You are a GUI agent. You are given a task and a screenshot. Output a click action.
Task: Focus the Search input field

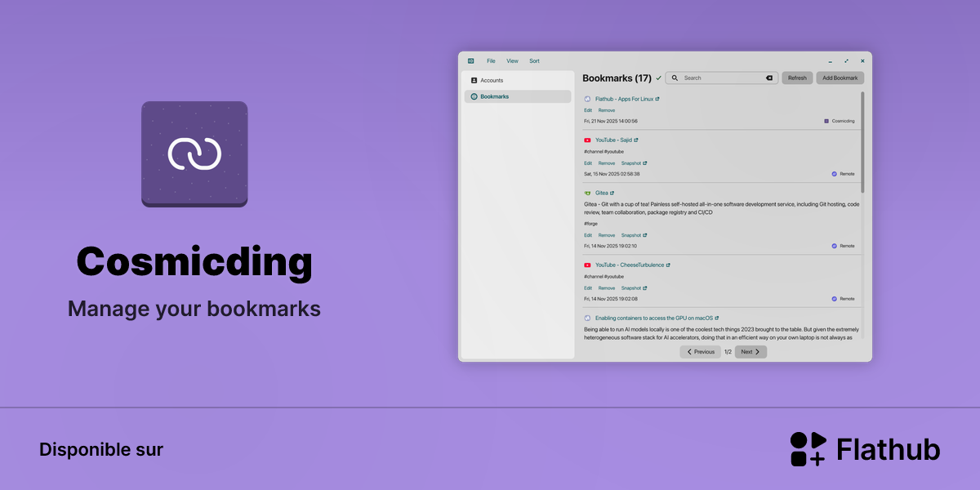click(x=721, y=78)
